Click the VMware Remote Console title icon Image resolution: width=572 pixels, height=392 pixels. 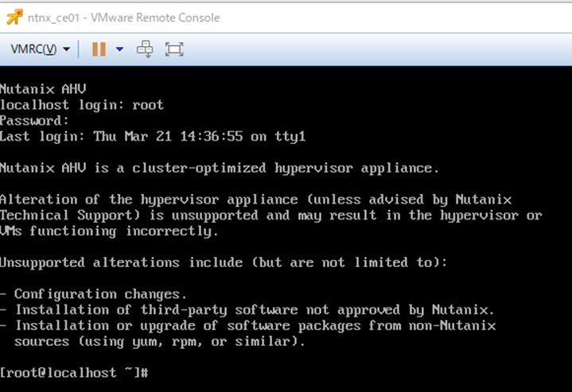click(x=14, y=17)
